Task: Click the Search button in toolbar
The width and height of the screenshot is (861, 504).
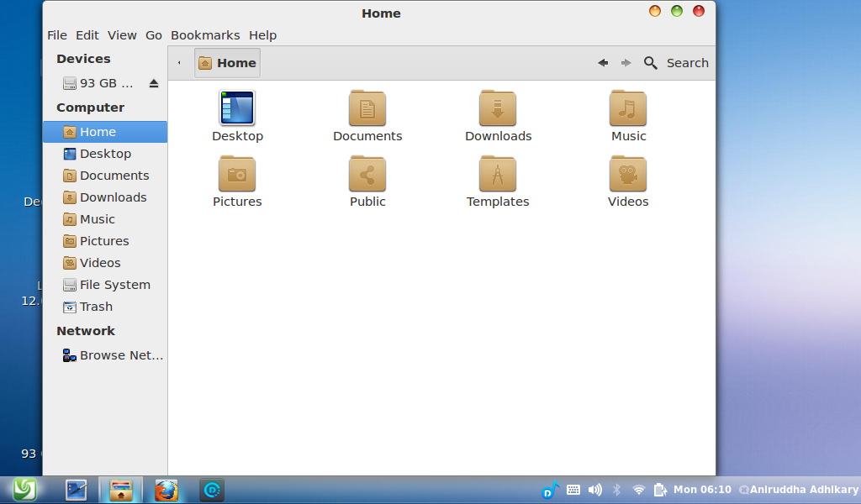Action: (x=676, y=63)
